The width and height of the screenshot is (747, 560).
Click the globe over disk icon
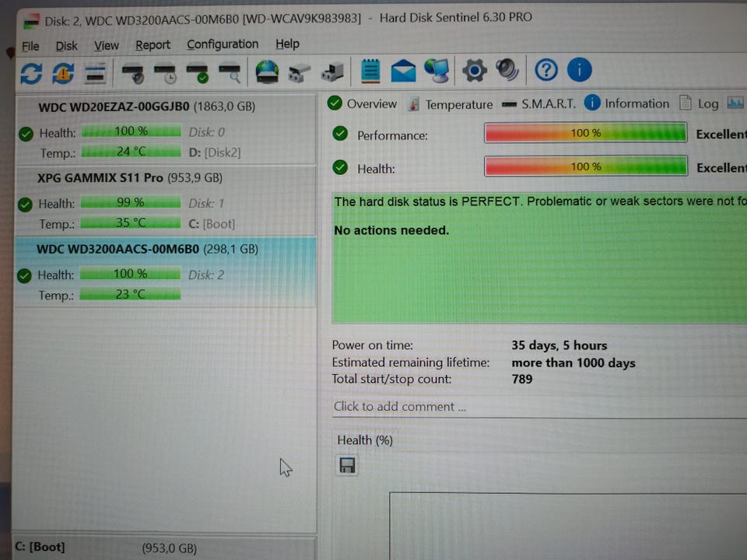tap(267, 72)
